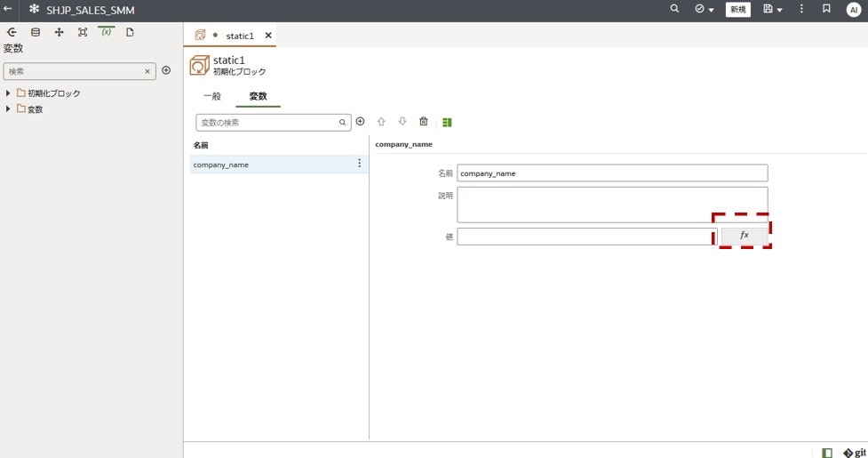The image size is (868, 458).
Task: Select the connections icon in left toolbar
Action: pyautogui.click(x=12, y=32)
